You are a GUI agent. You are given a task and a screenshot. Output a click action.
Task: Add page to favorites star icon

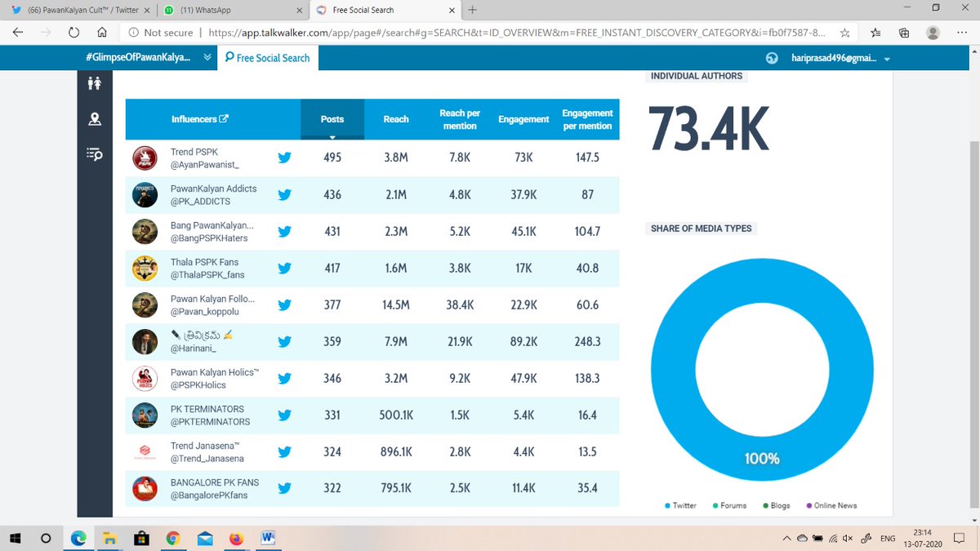click(x=845, y=33)
